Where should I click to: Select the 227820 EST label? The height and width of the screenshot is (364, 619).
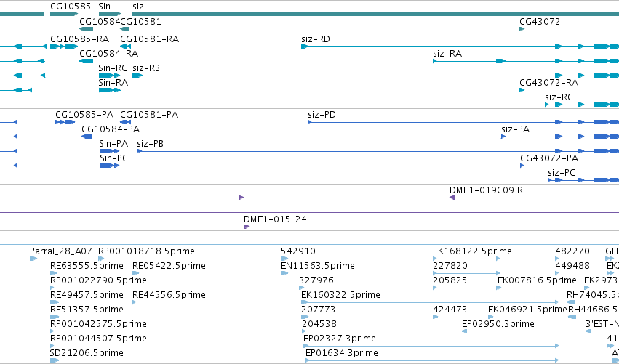(x=450, y=266)
